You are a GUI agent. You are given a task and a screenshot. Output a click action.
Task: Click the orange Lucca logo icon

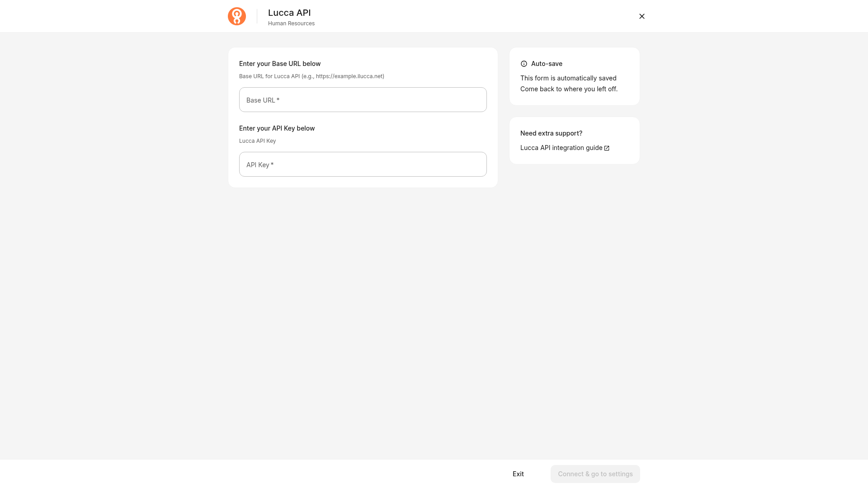[237, 16]
